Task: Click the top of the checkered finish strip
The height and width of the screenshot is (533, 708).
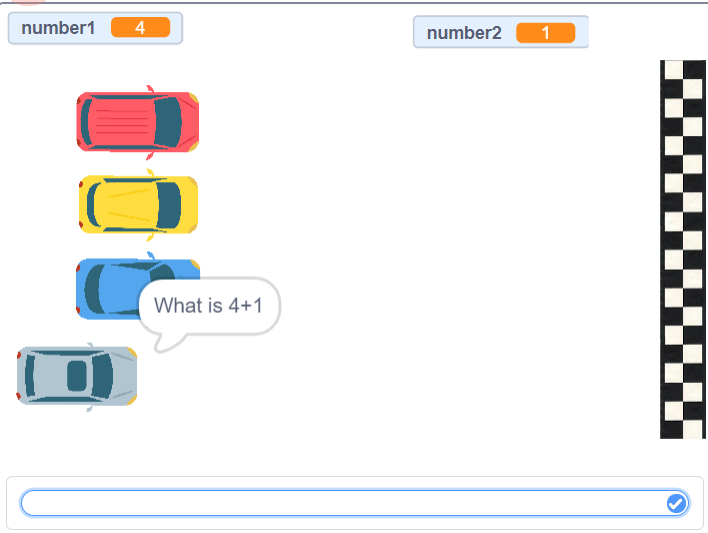Action: point(683,68)
